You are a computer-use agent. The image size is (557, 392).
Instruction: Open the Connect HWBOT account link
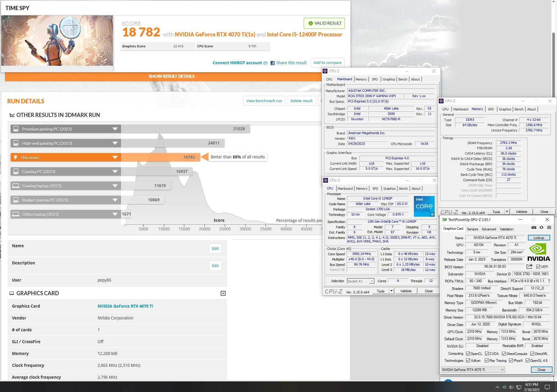pyautogui.click(x=237, y=63)
